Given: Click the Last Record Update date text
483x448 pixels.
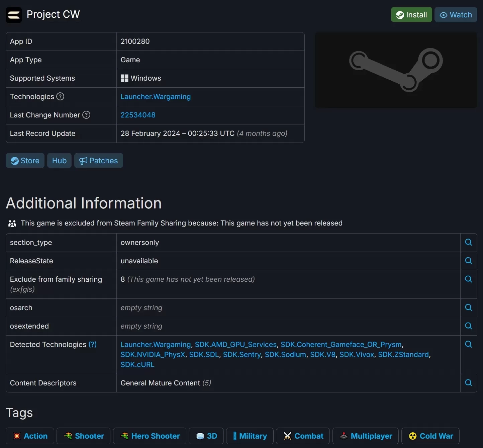Looking at the screenshot, I should [x=177, y=133].
